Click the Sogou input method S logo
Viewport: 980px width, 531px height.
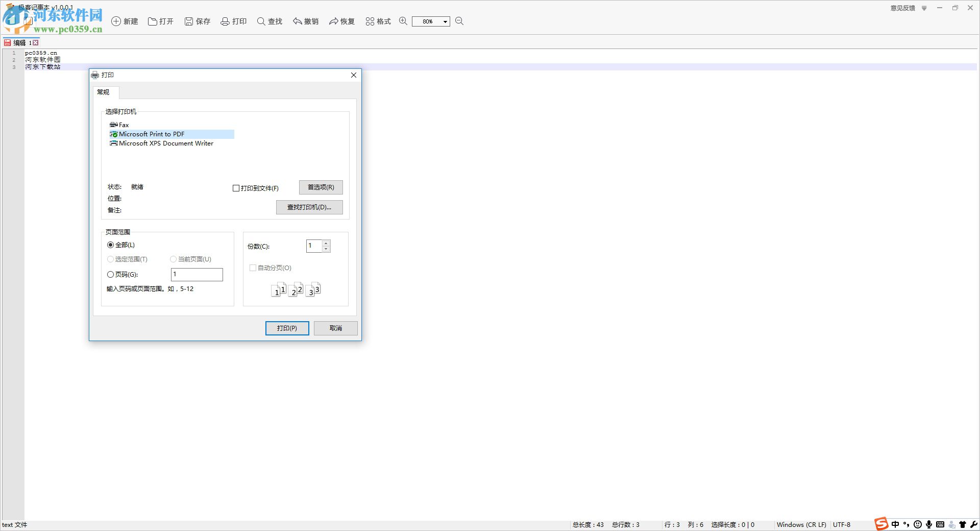click(881, 524)
